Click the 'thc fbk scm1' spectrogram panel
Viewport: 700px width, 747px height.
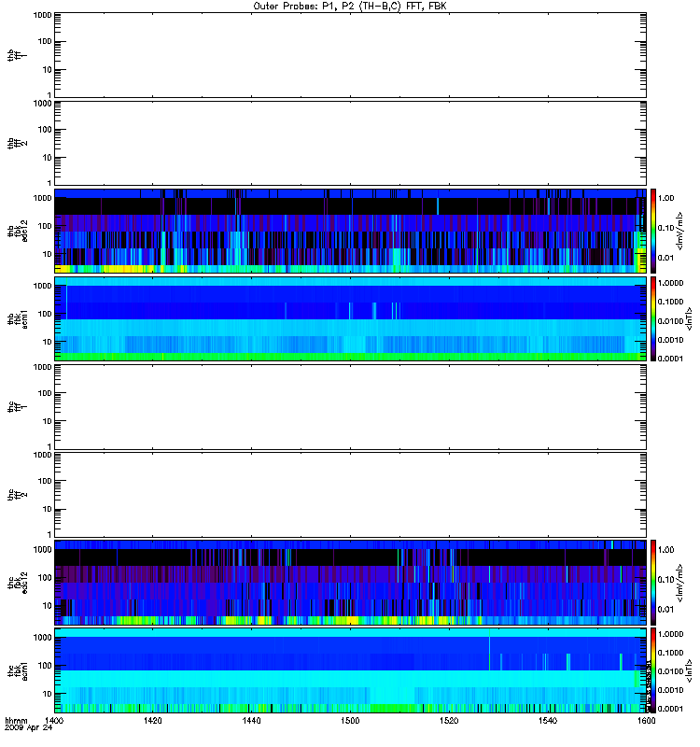[350, 670]
